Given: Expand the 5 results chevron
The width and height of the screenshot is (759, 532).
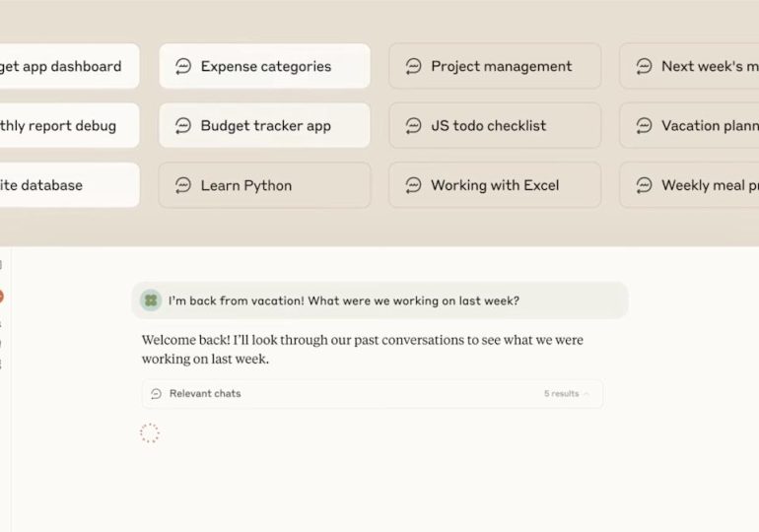Looking at the screenshot, I should point(586,394).
